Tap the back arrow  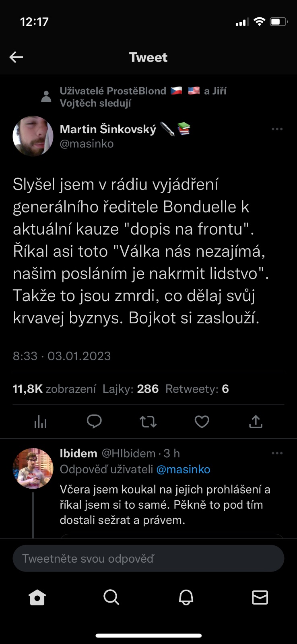16,57
